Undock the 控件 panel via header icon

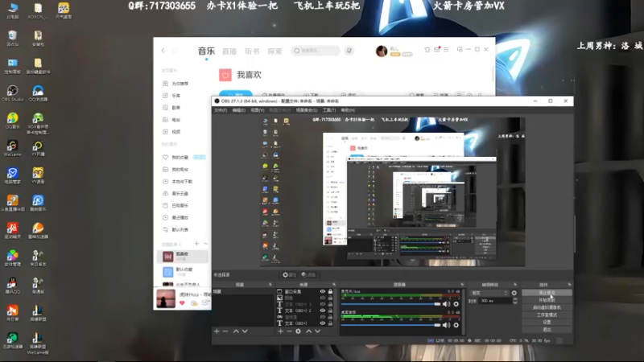pos(569,285)
